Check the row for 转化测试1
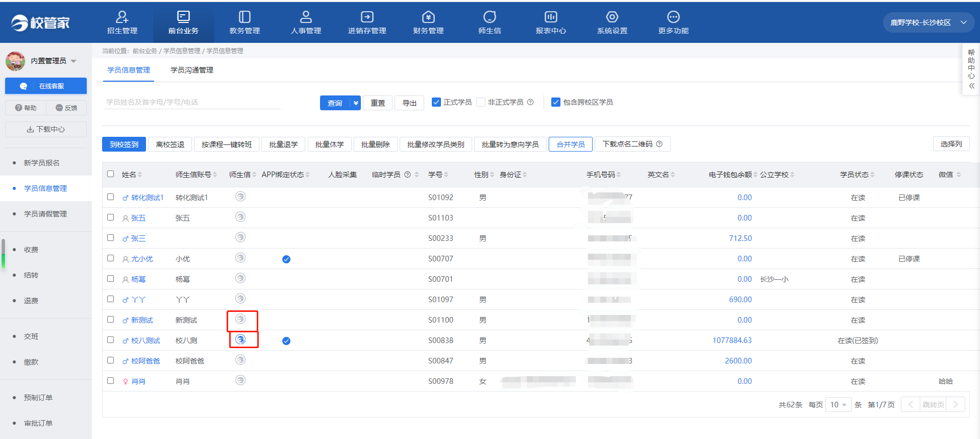Image resolution: width=980 pixels, height=439 pixels. tap(111, 197)
